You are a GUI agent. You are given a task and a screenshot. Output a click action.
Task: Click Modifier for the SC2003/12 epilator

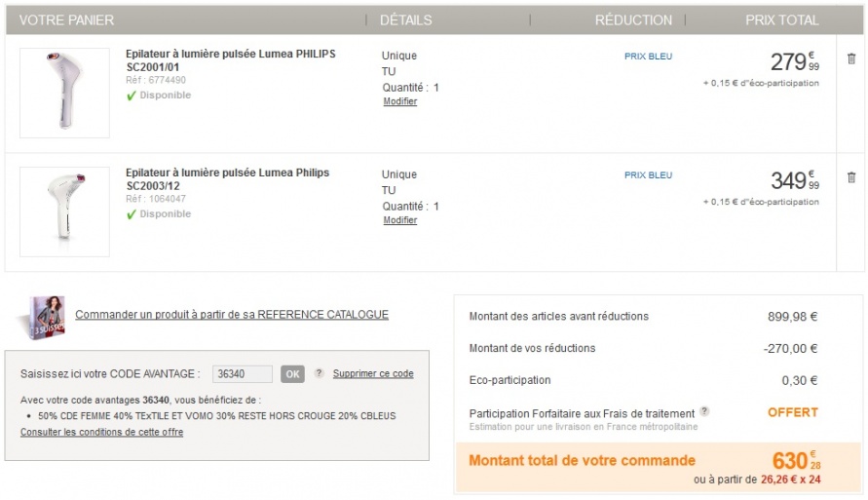tap(399, 220)
